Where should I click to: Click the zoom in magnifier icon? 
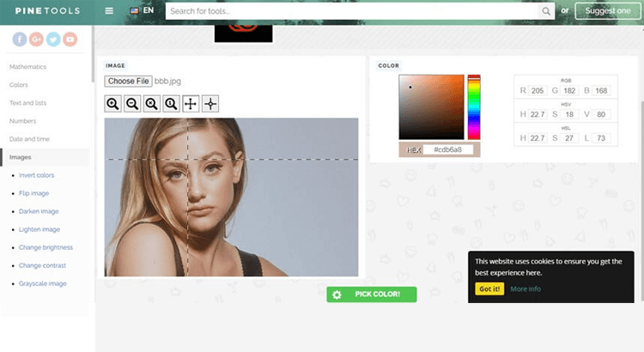(112, 104)
